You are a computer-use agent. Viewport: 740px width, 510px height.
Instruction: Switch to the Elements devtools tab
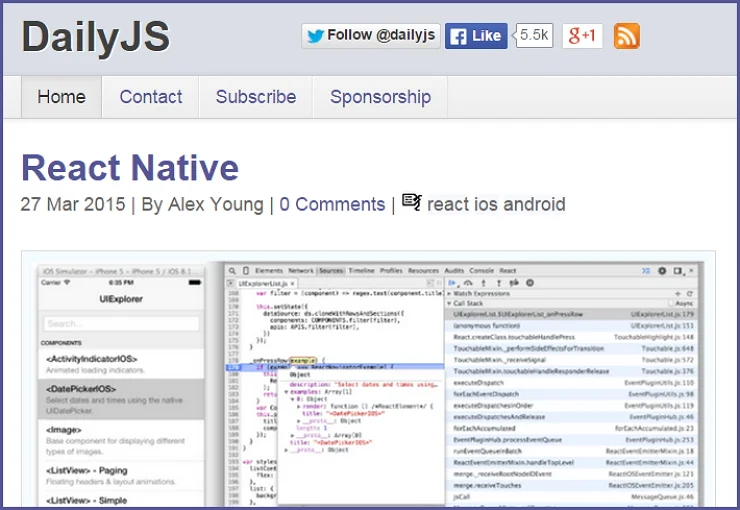pos(269,271)
